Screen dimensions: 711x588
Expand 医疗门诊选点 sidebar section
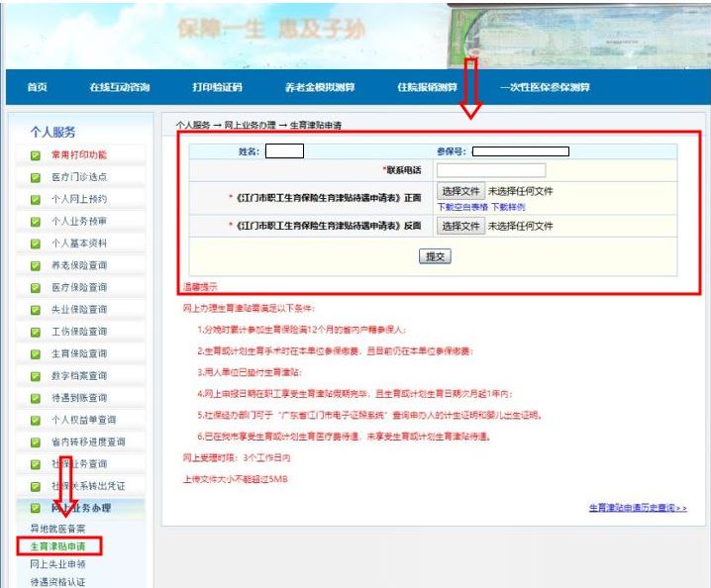point(81,177)
